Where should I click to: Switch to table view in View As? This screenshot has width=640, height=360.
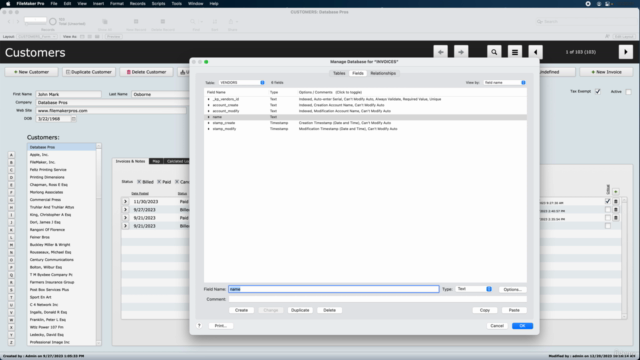[97, 37]
